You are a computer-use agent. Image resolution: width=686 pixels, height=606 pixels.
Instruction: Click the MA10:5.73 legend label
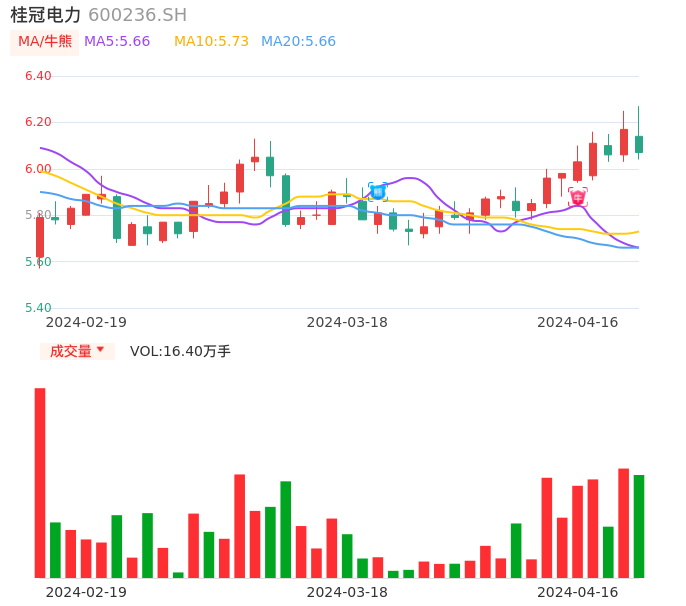tap(211, 42)
